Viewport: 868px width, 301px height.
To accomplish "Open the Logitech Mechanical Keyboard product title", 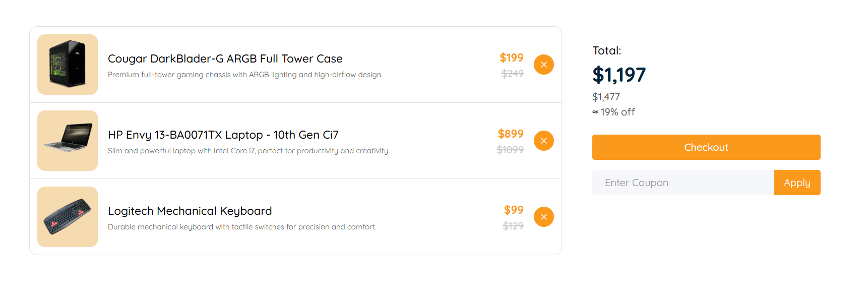I will [190, 211].
